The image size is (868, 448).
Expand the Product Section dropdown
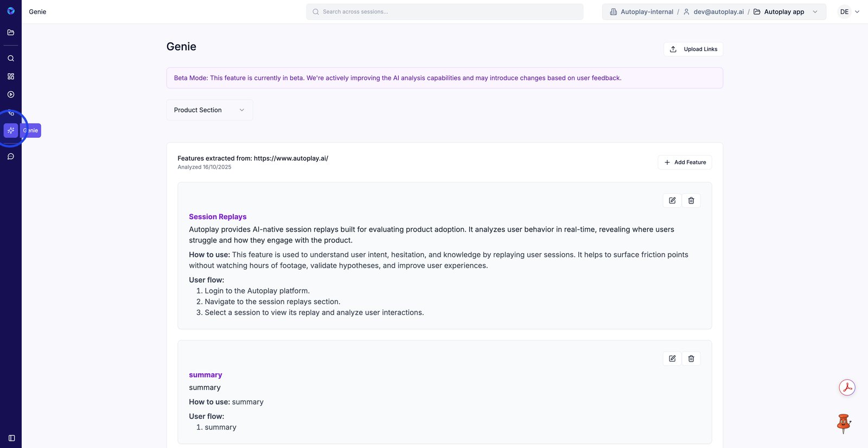[209, 110]
